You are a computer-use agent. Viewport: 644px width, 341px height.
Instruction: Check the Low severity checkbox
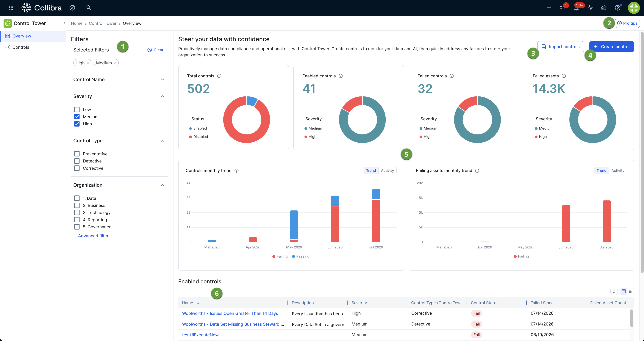pos(77,110)
